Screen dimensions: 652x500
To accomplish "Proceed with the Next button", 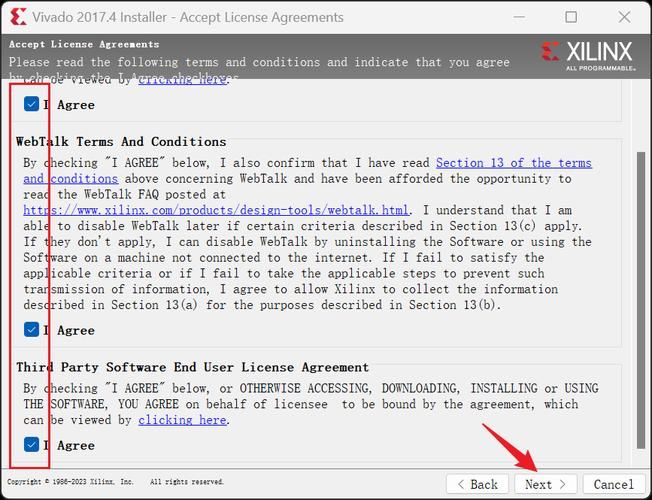I will (545, 484).
